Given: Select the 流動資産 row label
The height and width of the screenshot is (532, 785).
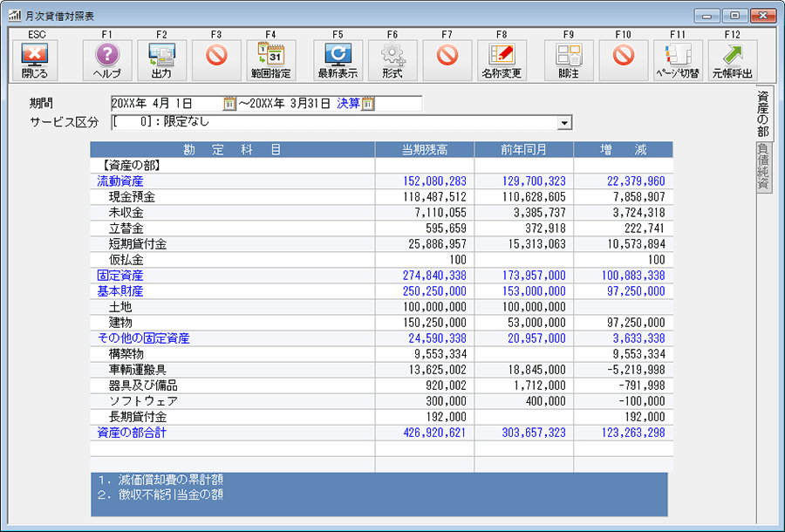Looking at the screenshot, I should click(x=120, y=181).
